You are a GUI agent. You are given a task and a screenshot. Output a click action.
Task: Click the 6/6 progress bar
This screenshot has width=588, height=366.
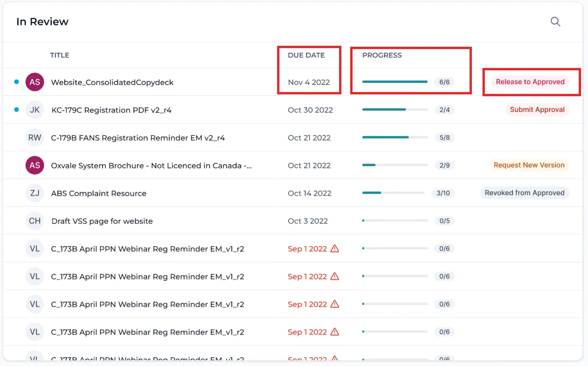(395, 82)
